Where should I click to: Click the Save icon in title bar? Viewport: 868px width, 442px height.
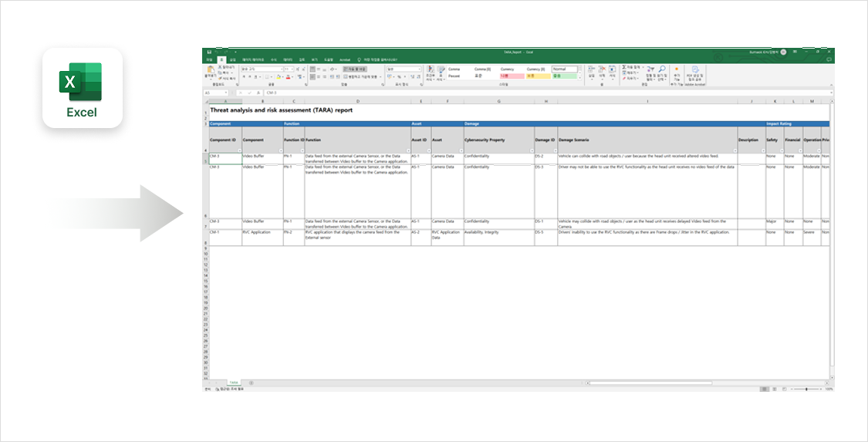point(209,52)
